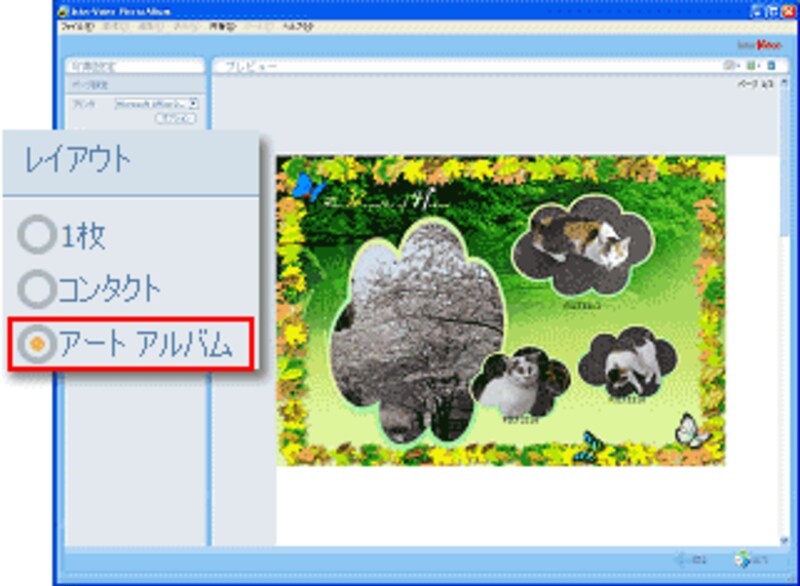
Task: Choose the アート アルバム layout radio button
Action: click(38, 344)
